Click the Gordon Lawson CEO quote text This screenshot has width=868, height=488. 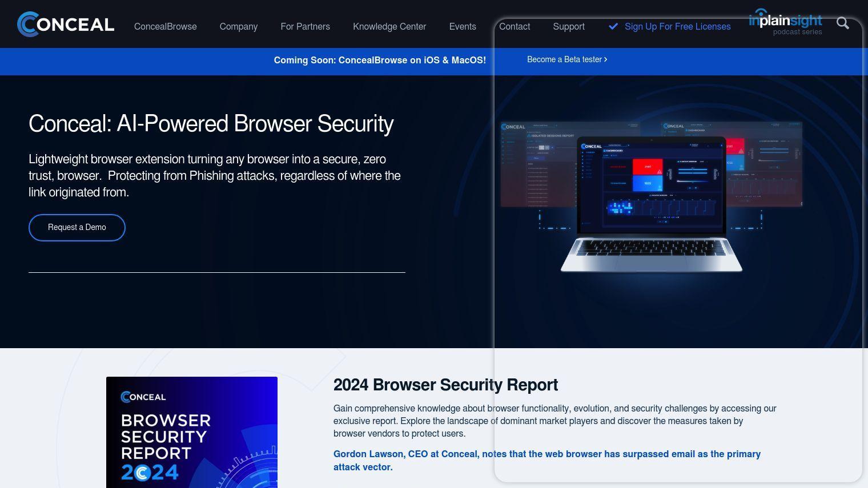click(x=547, y=461)
